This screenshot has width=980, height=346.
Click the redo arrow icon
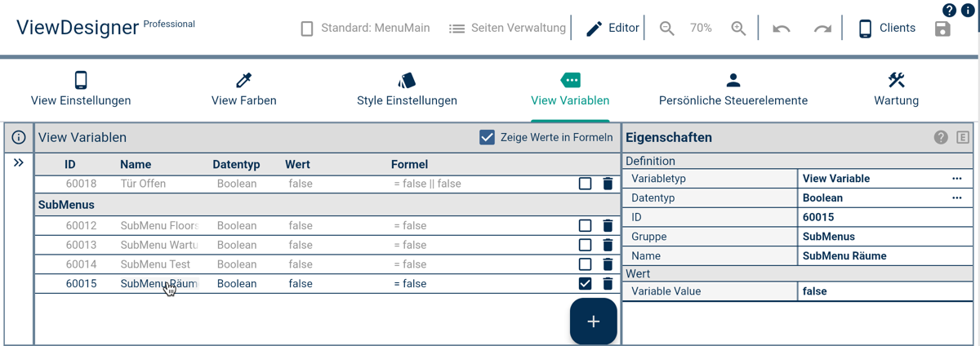(x=822, y=29)
